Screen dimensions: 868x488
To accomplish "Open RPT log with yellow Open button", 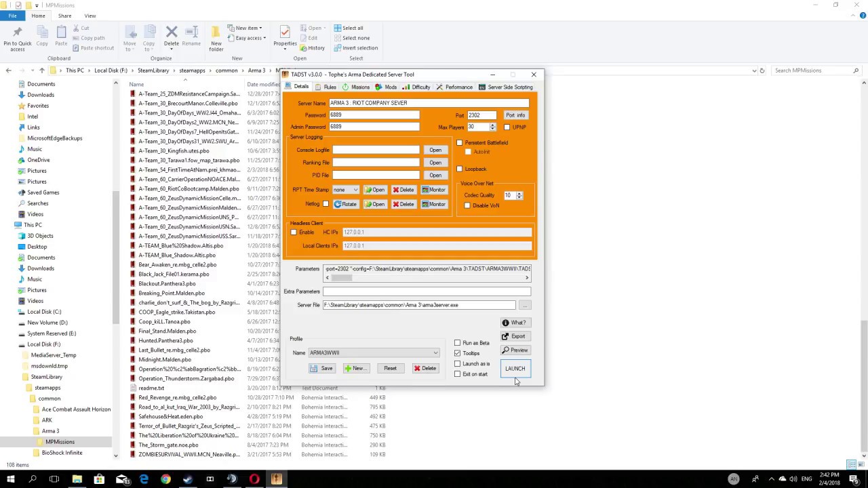I will [x=375, y=190].
